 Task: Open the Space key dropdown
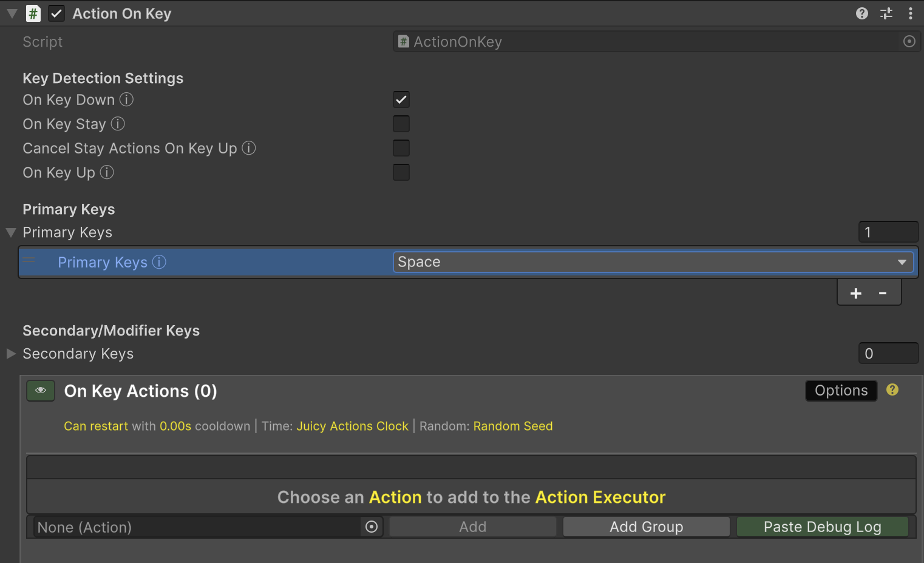click(653, 262)
